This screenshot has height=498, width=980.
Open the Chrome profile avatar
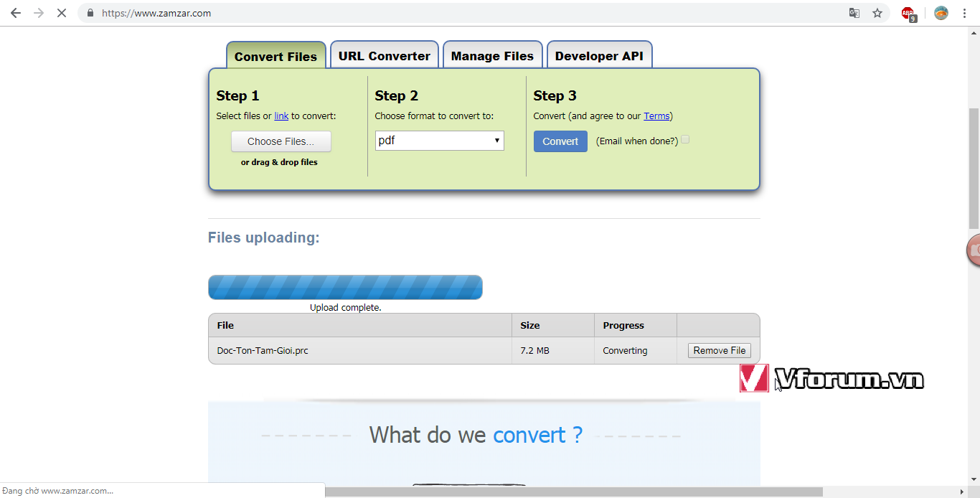coord(941,13)
